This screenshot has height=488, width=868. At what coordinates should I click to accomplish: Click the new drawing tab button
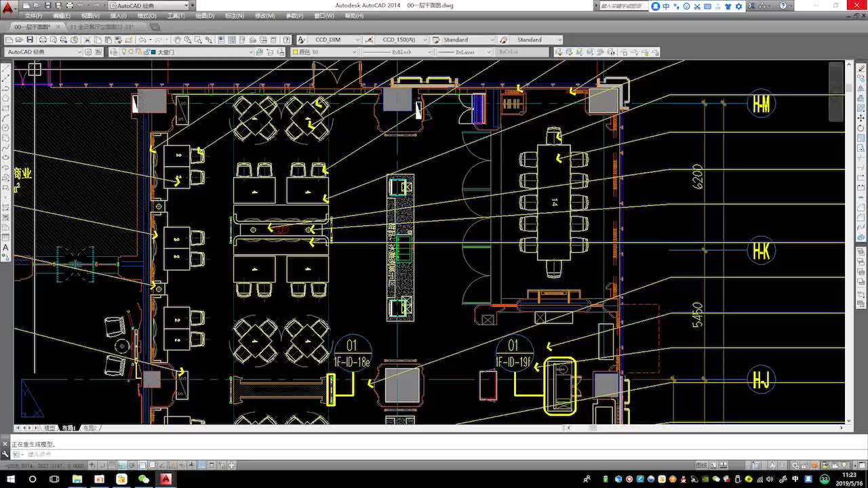tap(155, 27)
